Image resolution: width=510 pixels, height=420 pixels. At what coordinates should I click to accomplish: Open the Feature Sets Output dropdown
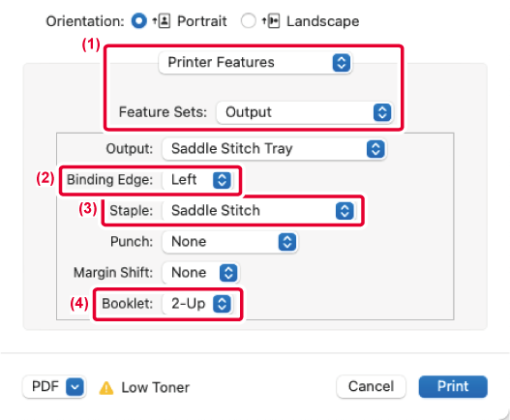click(x=305, y=112)
